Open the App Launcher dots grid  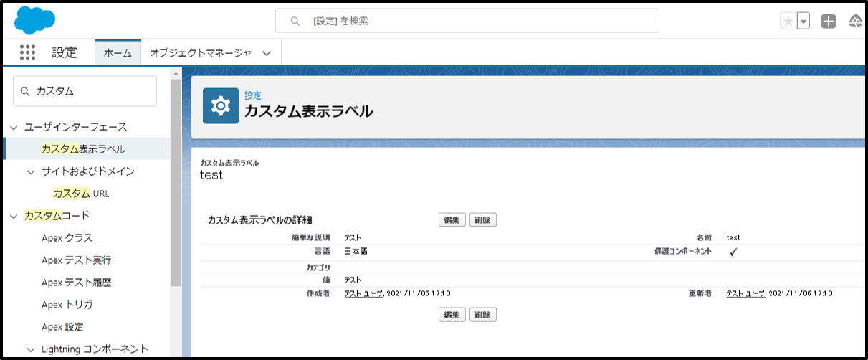click(x=28, y=52)
